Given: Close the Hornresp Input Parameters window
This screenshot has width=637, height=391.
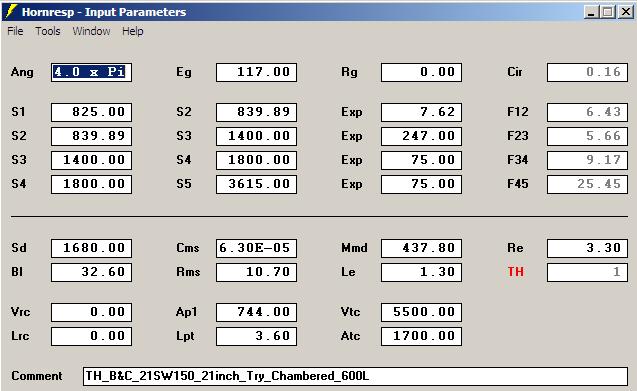Looking at the screenshot, I should (626, 12).
